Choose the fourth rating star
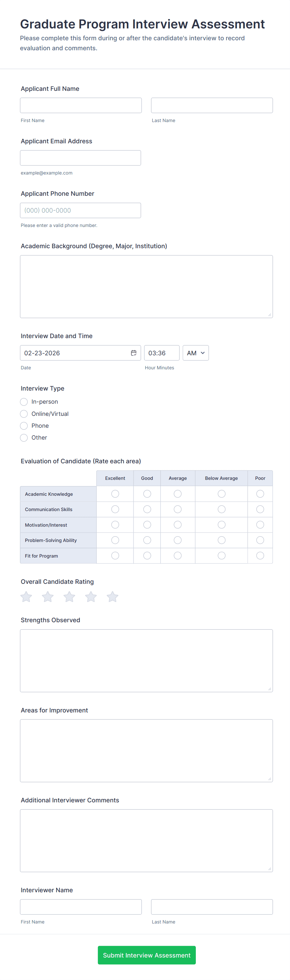The width and height of the screenshot is (290, 980). click(91, 597)
